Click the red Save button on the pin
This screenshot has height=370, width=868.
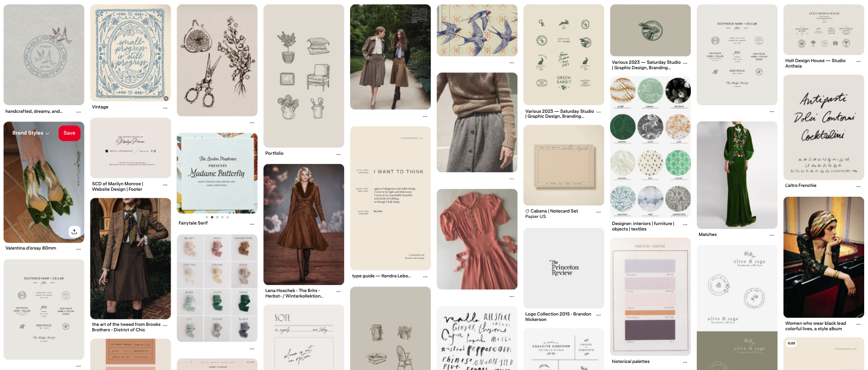(69, 133)
